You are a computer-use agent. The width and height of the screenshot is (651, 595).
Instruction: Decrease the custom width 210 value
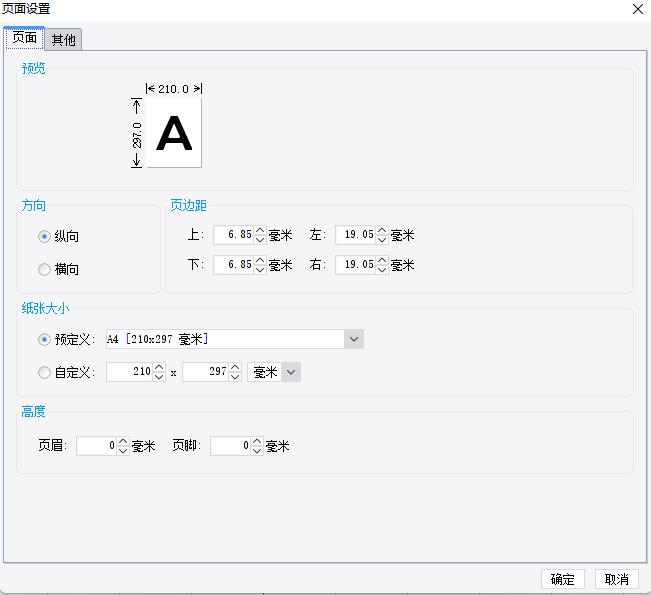click(x=159, y=377)
